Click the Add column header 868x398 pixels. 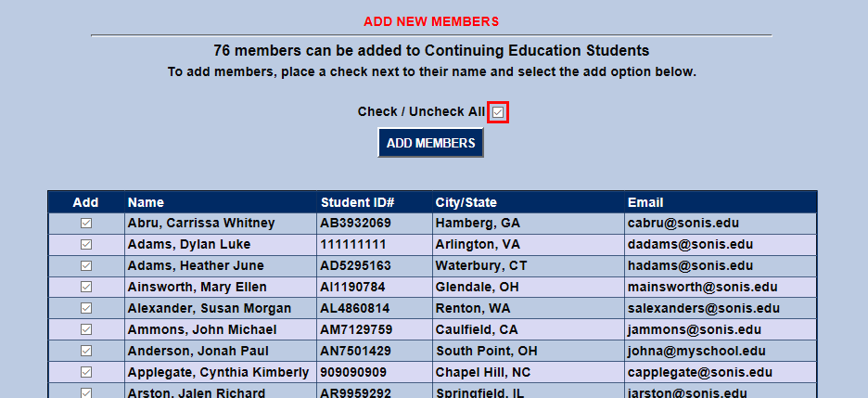tap(85, 202)
